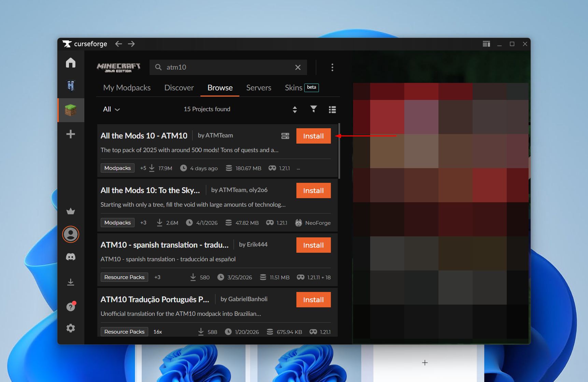Open the Discord icon in sidebar
The image size is (588, 382).
coord(71,257)
